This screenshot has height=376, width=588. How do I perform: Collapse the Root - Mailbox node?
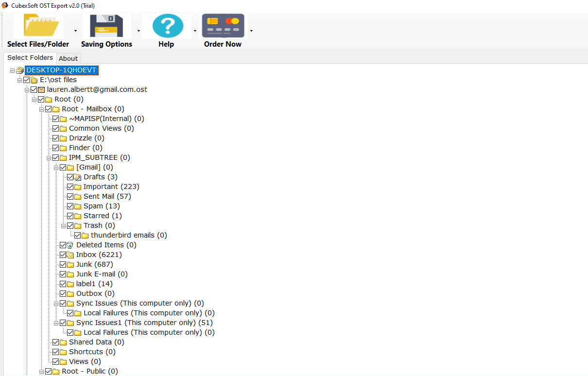pos(42,109)
